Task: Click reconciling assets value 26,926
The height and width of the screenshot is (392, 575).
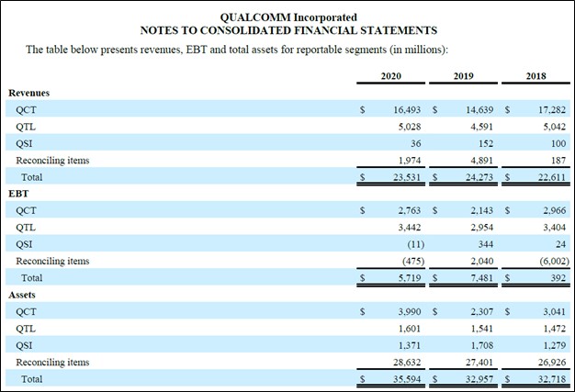Action: pyautogui.click(x=552, y=363)
